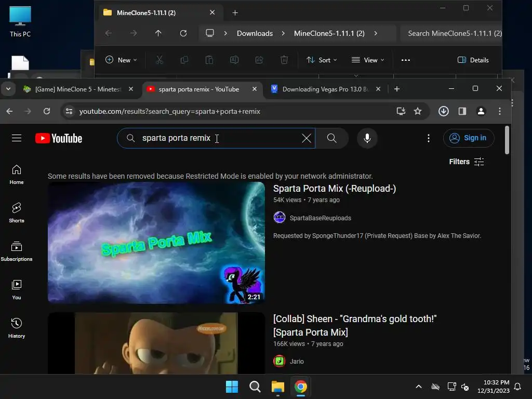
Task: See more options in File Explorer toolbar
Action: click(405, 60)
